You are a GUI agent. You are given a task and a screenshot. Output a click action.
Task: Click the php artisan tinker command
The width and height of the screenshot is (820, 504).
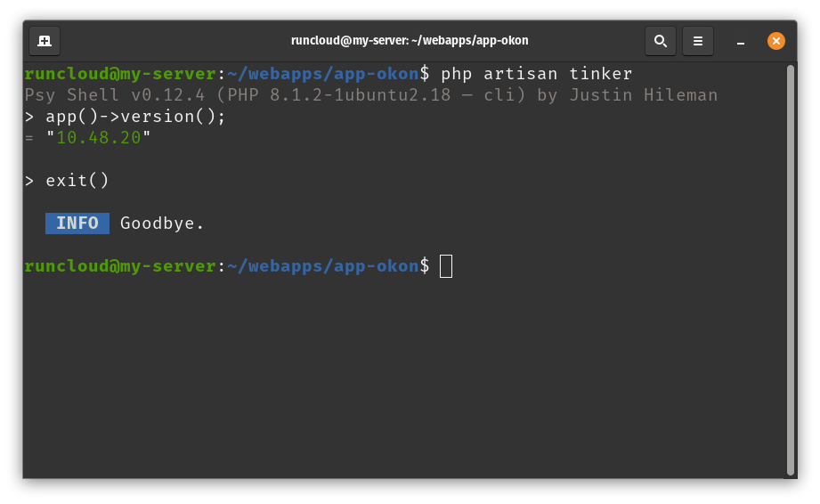tap(536, 74)
